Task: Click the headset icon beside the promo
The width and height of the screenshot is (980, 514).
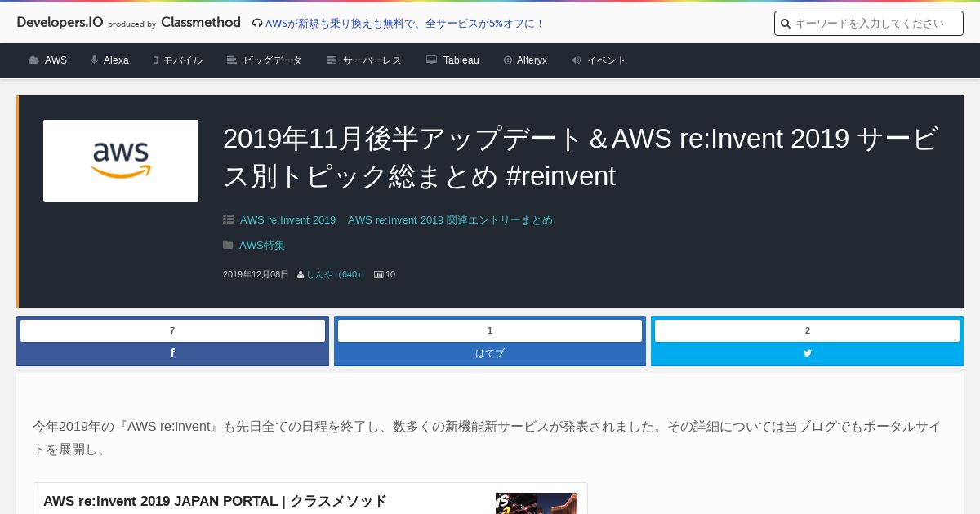Action: tap(257, 24)
